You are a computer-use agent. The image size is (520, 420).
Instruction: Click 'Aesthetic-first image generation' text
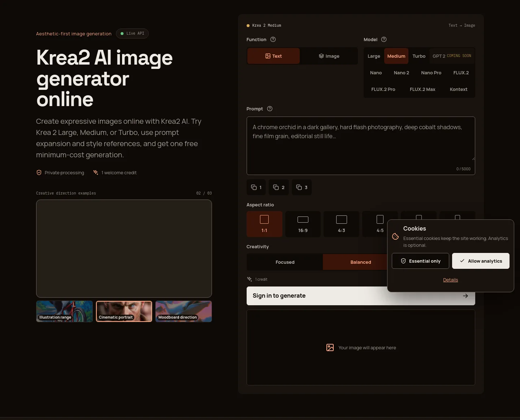click(x=74, y=34)
